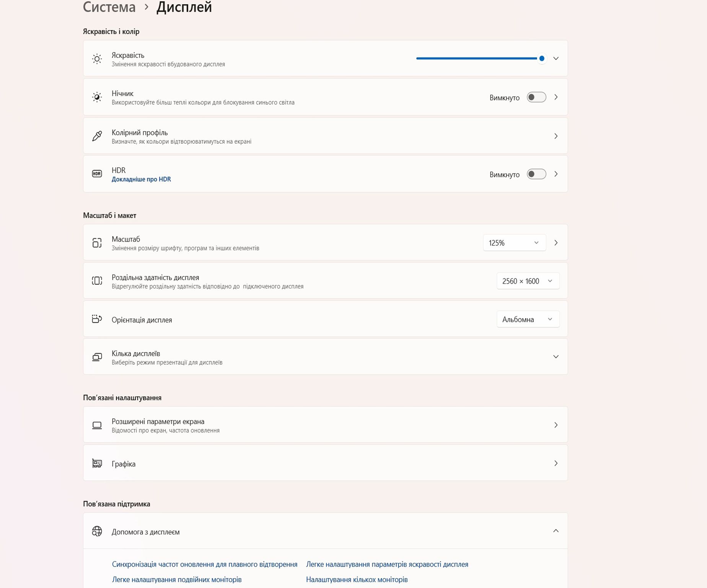Click the Колірний профіль eyedropper icon
707x588 pixels.
[97, 136]
